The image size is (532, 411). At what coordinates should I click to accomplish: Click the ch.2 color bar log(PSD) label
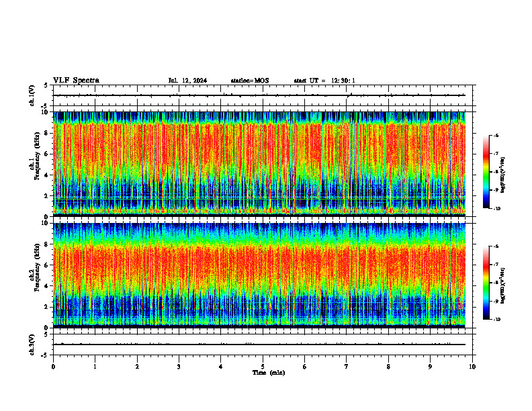tap(502, 286)
